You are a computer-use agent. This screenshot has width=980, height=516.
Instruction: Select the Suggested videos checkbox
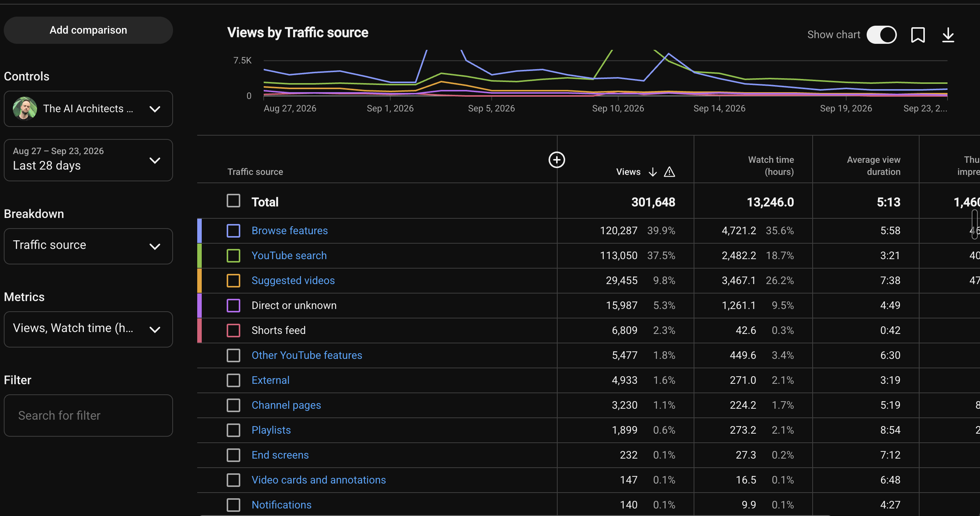pos(233,280)
